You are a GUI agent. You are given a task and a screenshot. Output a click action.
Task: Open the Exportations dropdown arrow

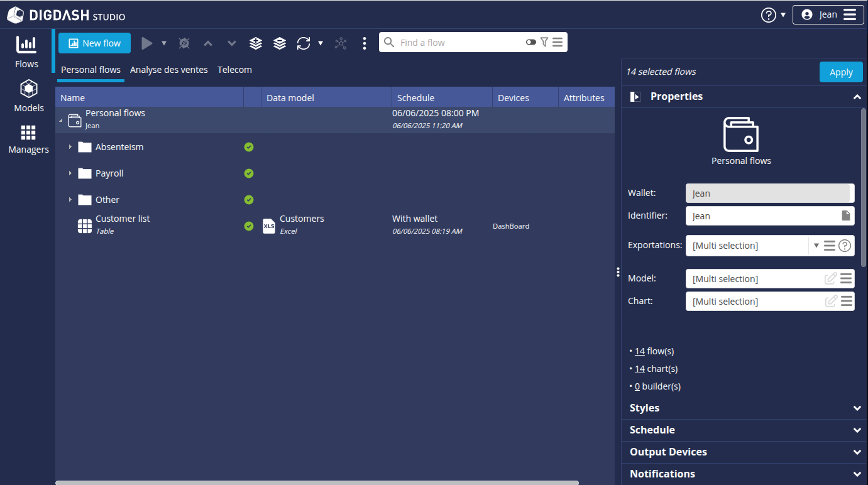click(816, 246)
